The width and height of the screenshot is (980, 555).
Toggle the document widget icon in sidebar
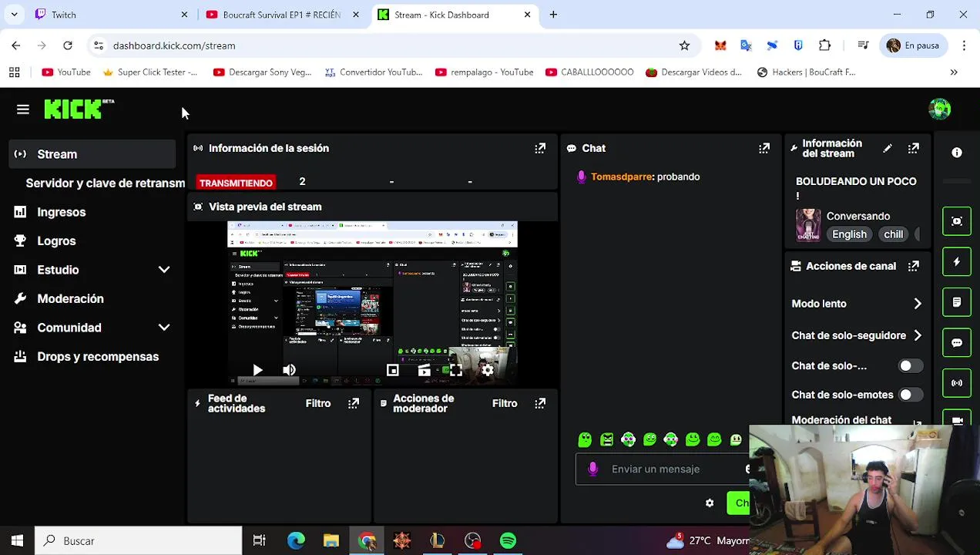957,302
